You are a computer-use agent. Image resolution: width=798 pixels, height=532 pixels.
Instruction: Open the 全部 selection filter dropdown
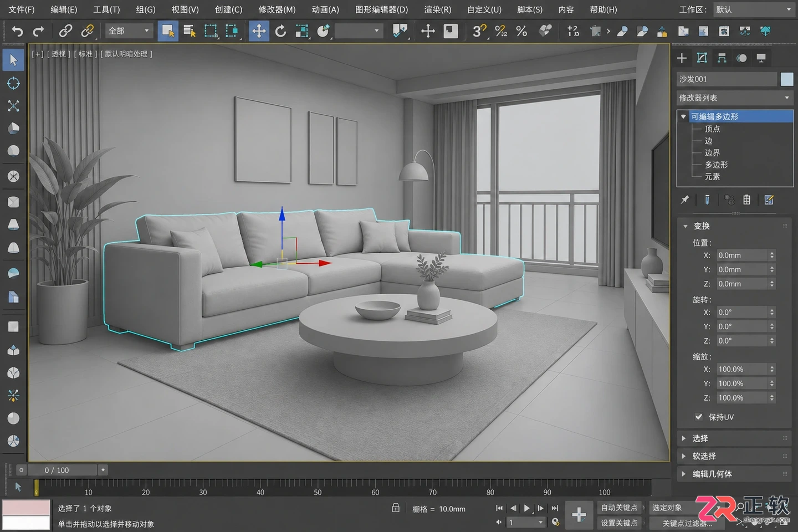tap(129, 31)
